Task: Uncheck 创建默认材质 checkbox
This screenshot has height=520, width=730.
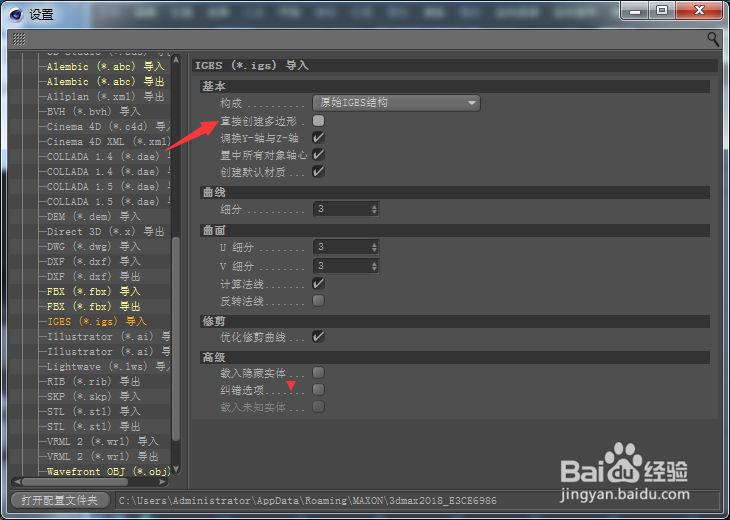Action: (x=318, y=172)
